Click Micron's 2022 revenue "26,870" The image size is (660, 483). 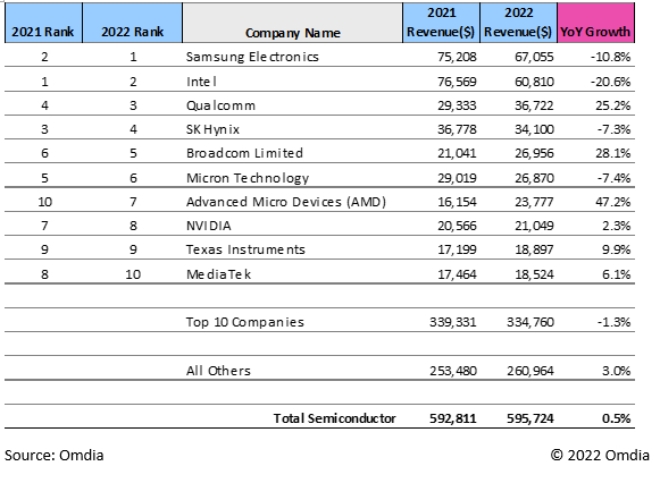pos(534,178)
